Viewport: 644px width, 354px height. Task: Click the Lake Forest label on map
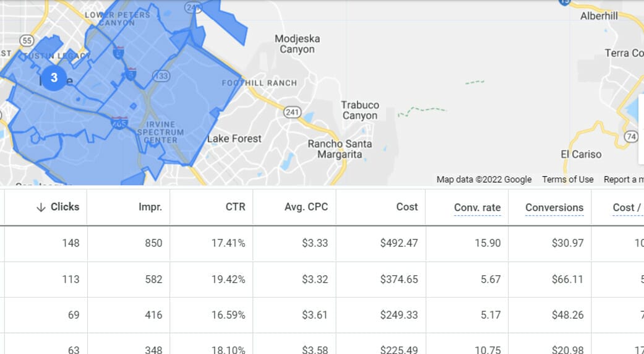pyautogui.click(x=234, y=139)
